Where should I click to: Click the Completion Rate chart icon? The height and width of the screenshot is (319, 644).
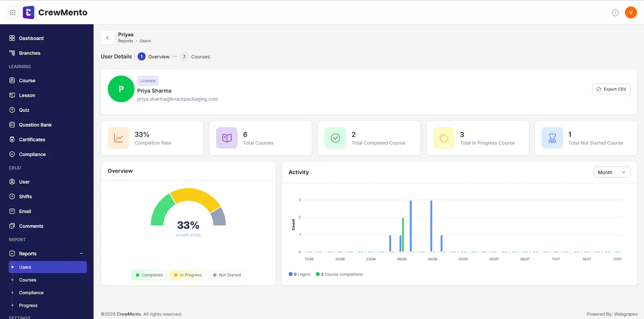(x=118, y=138)
